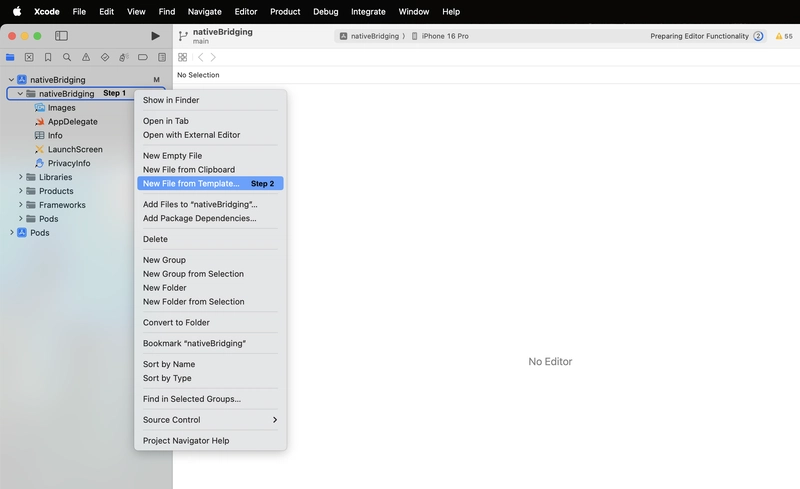The height and width of the screenshot is (489, 800).
Task: Toggle the navigator sidebar button
Action: pos(61,36)
